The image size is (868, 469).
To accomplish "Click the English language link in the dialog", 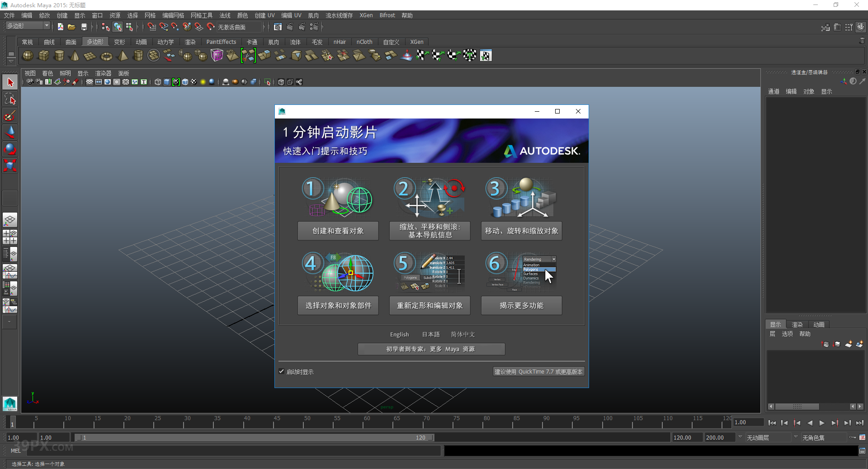I will tap(399, 334).
